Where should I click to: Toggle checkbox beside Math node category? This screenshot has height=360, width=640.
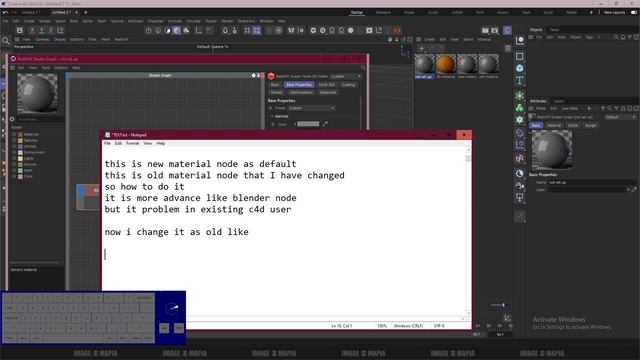point(14,170)
